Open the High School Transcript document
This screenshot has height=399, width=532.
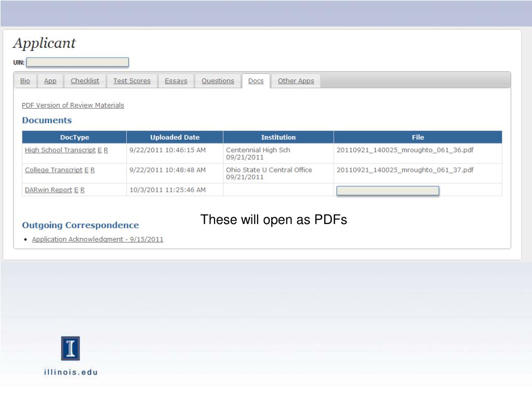pyautogui.click(x=60, y=150)
